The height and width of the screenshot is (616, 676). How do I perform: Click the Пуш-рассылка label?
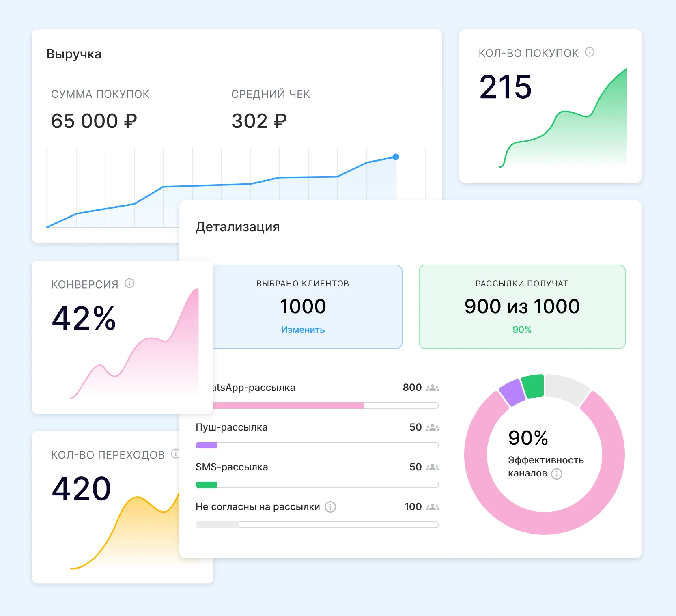(231, 427)
